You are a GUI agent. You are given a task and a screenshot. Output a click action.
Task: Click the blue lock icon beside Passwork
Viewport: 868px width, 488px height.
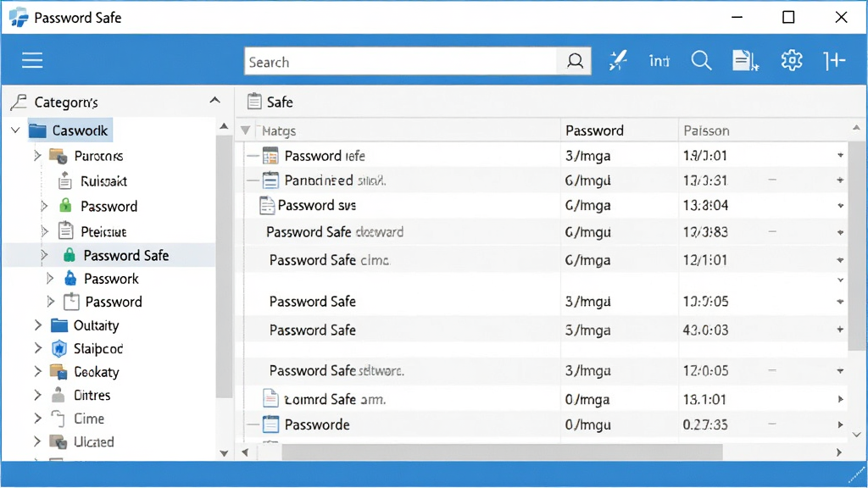70,278
